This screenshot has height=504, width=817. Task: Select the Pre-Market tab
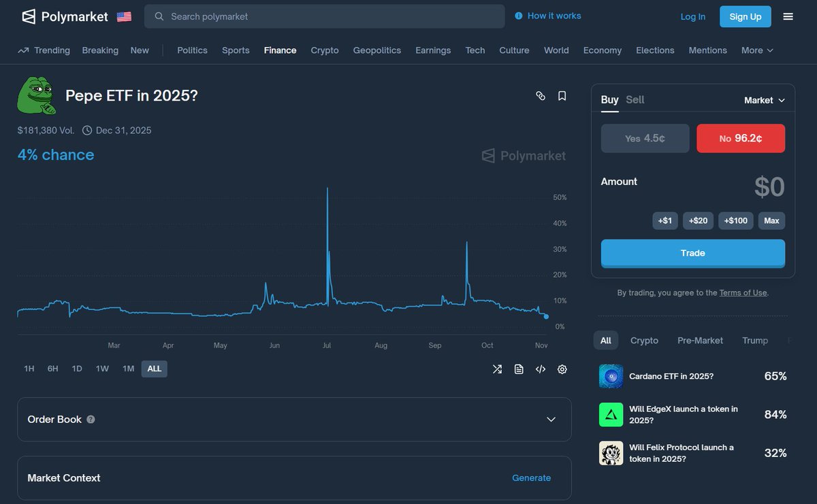(700, 340)
